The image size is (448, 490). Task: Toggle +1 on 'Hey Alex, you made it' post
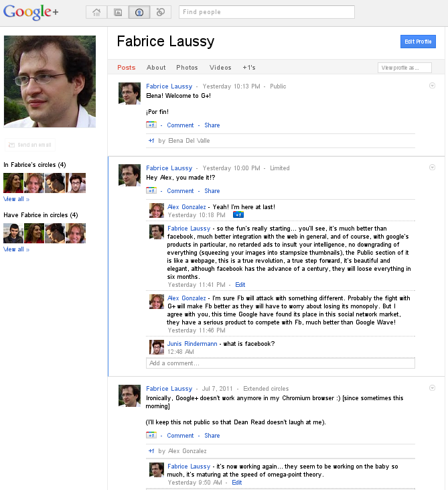pyautogui.click(x=151, y=191)
